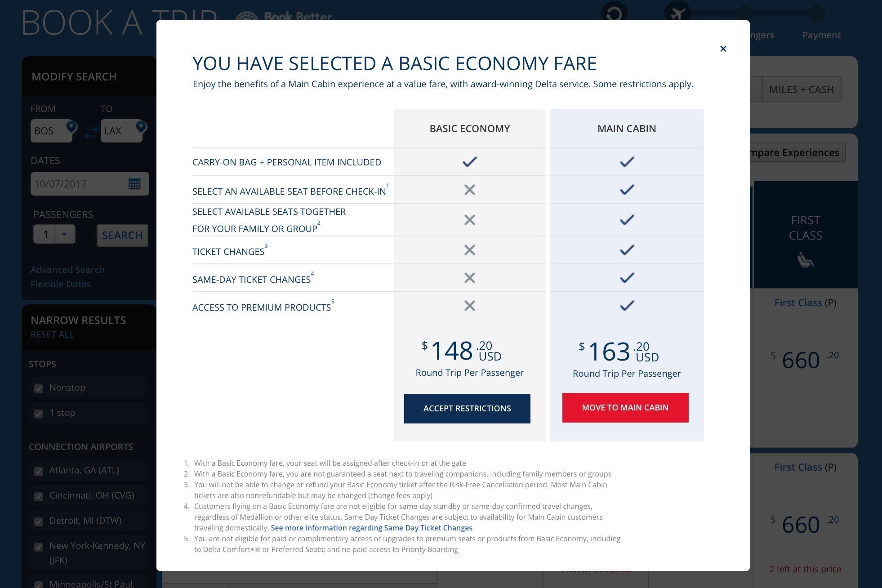The height and width of the screenshot is (588, 882).
Task: Toggle the Atlanta, GA (ATL) checkbox
Action: 39,471
